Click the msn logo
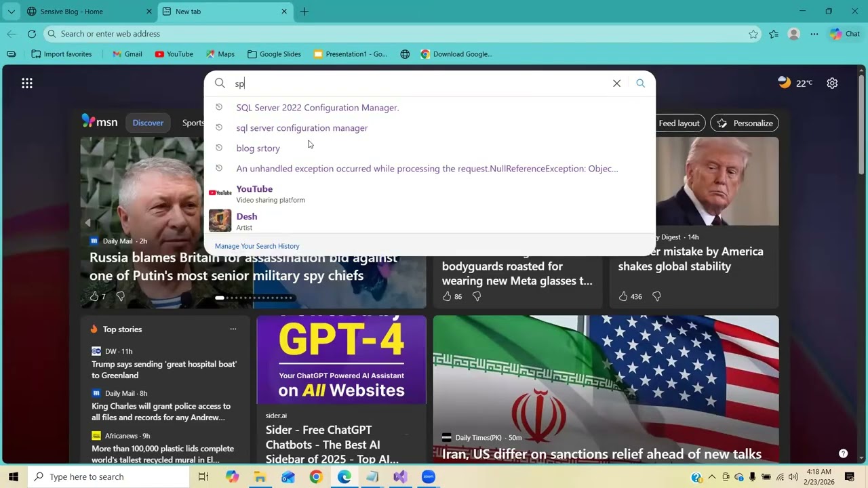Screen dimensions: 868x488 (100, 122)
